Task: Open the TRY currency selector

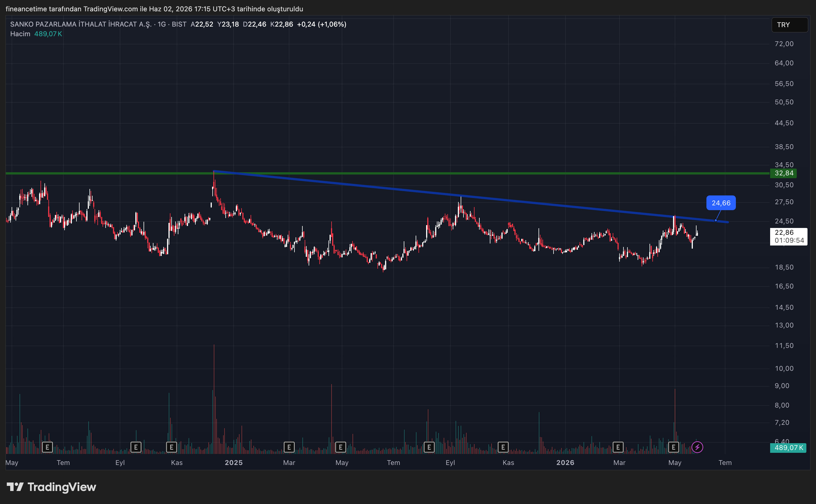Action: 789,25
